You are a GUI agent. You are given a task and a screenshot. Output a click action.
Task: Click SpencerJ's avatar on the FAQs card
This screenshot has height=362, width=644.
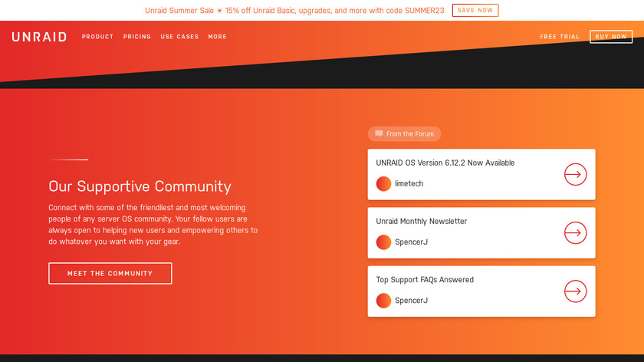click(x=383, y=301)
